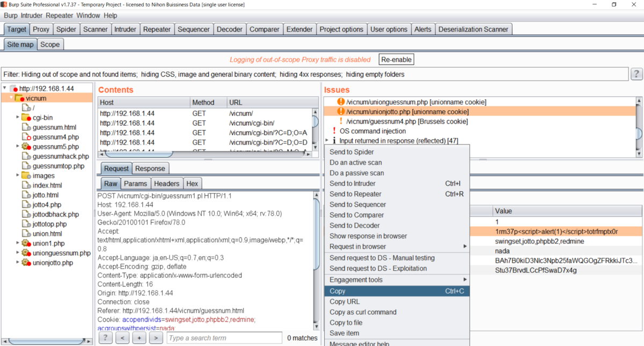Click the Filter settings bar
Image resolution: width=644 pixels, height=346 pixels.
pos(314,74)
